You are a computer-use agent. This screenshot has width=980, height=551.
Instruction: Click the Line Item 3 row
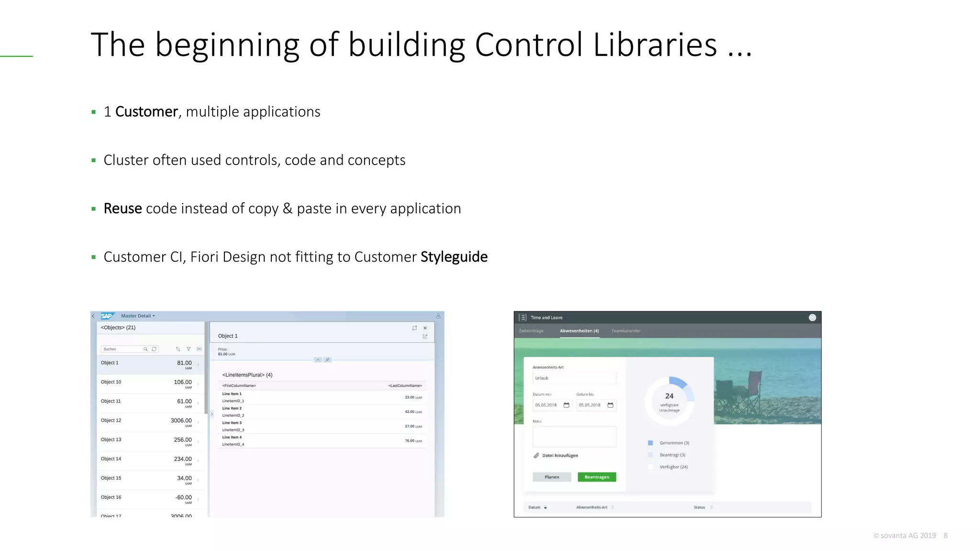pyautogui.click(x=322, y=426)
